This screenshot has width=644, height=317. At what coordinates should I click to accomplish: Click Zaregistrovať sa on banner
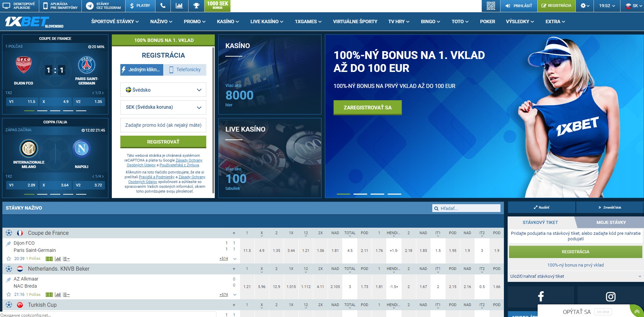click(368, 108)
